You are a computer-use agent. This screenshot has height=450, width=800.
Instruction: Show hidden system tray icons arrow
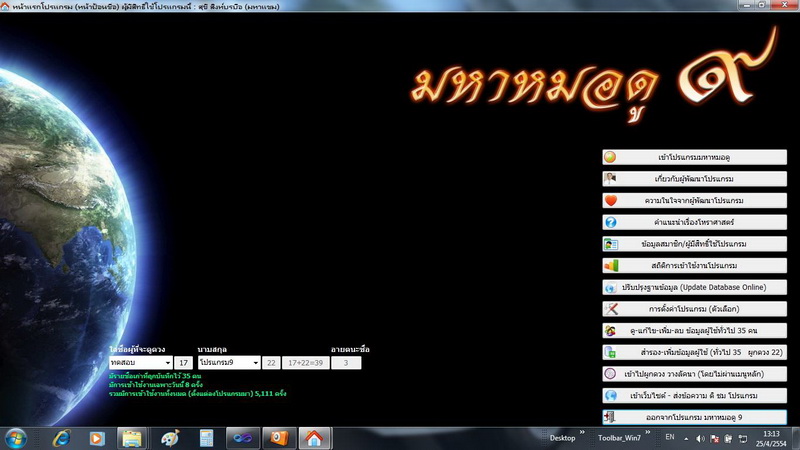pos(686,439)
